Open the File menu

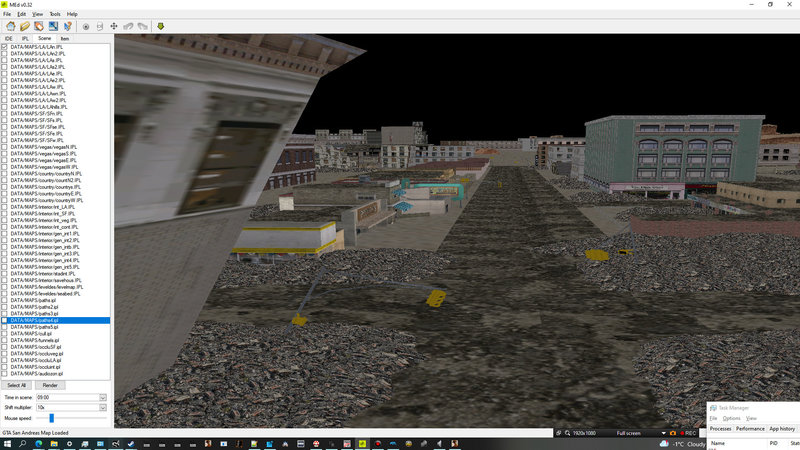click(7, 14)
